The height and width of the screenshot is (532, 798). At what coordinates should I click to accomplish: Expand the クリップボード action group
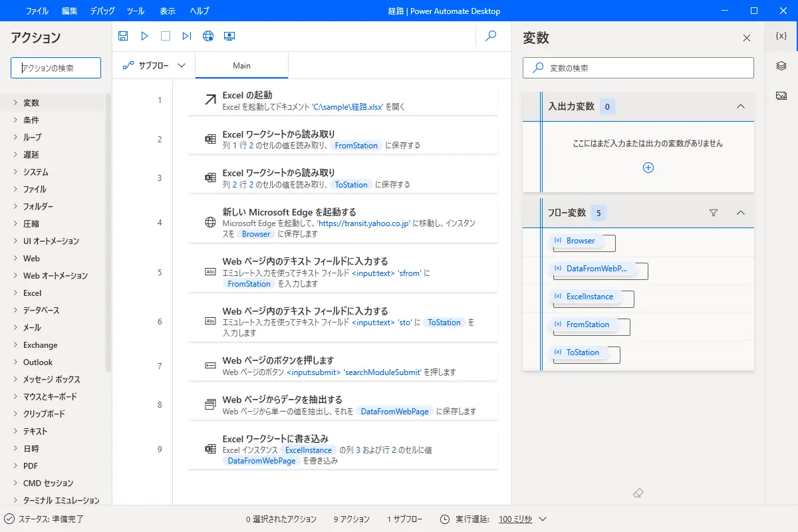point(16,414)
